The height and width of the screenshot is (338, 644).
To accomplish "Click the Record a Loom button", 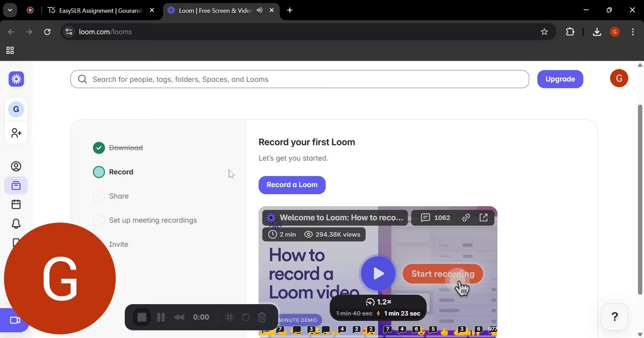I will pos(292,185).
